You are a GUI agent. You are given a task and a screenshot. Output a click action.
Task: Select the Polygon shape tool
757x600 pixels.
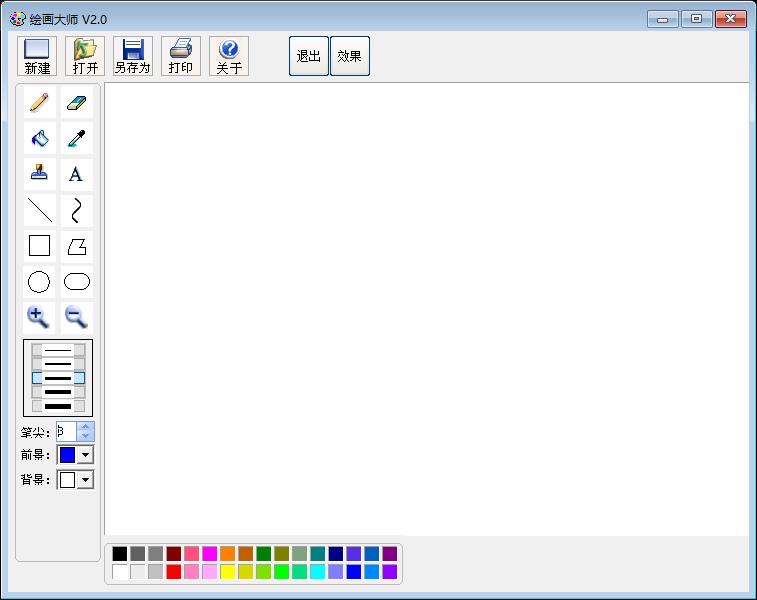click(x=77, y=246)
